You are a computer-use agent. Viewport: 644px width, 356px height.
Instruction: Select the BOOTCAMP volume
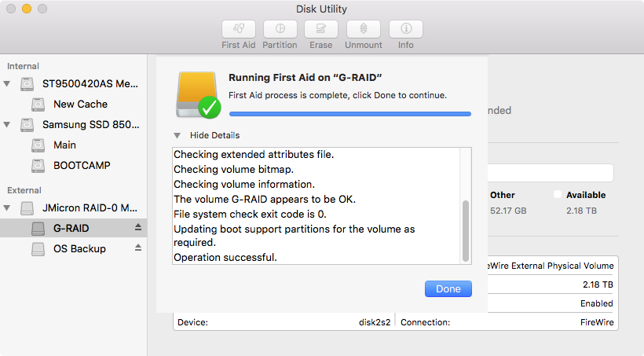pos(81,165)
